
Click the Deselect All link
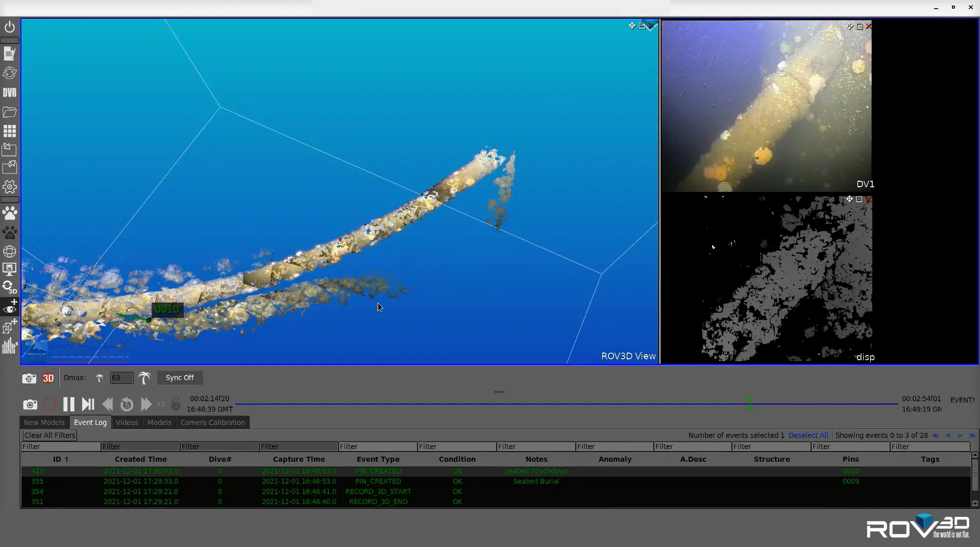click(x=808, y=435)
